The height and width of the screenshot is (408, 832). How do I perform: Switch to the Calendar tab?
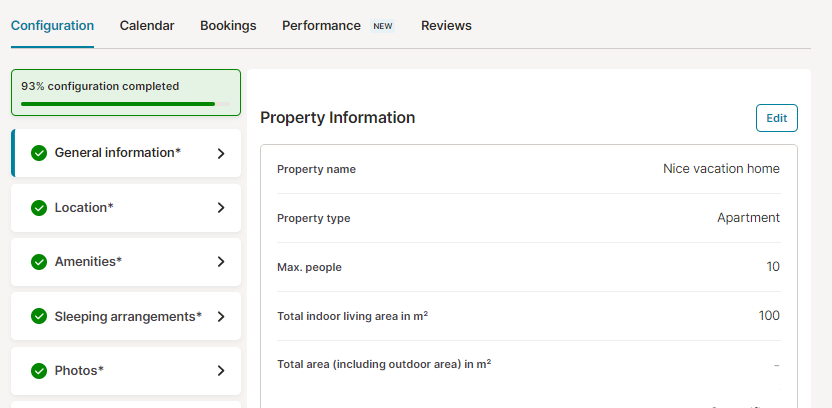point(147,25)
